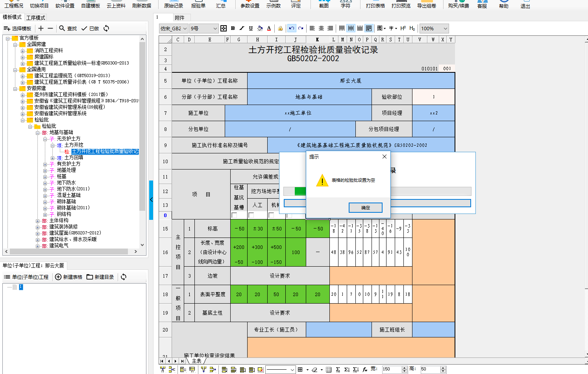Click 确定 in the 提示 dialog

pos(365,208)
